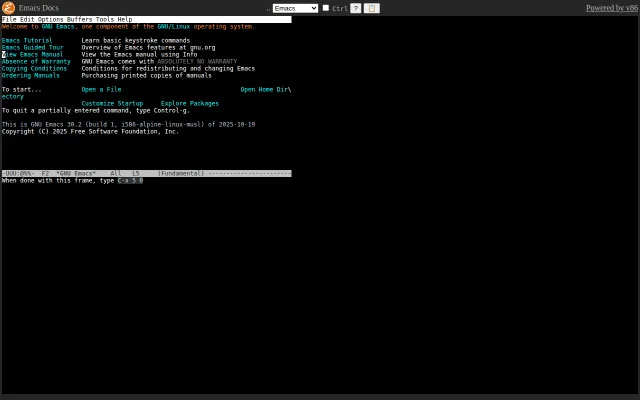This screenshot has width=640, height=400.
Task: Open the Tools menu
Action: coord(105,19)
